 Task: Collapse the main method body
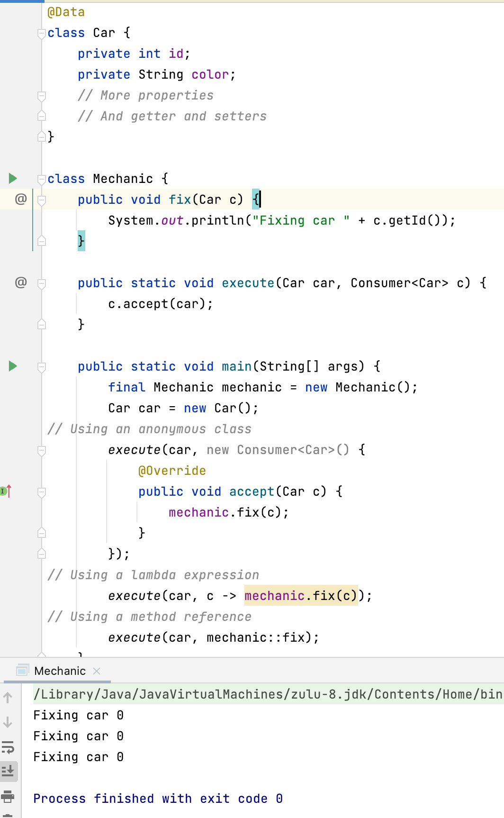coord(42,367)
